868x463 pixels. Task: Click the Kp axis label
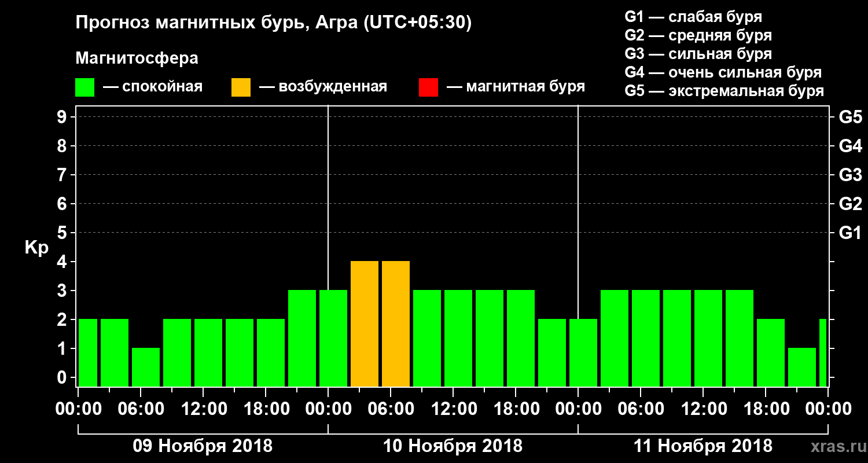click(36, 248)
